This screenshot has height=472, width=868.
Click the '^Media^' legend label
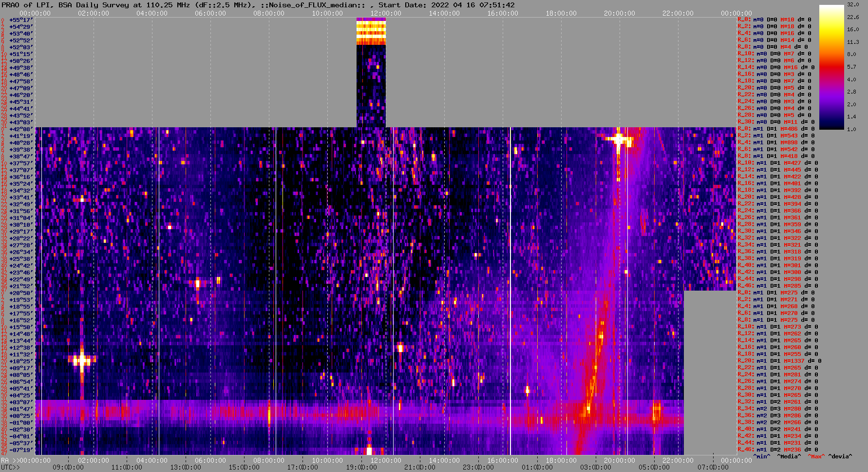pos(789,457)
